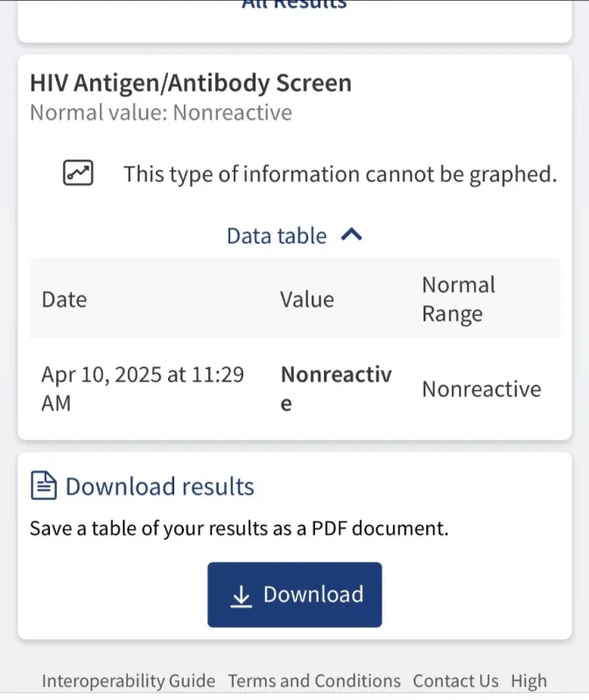
Task: Go to the Contact Us link
Action: tap(456, 681)
